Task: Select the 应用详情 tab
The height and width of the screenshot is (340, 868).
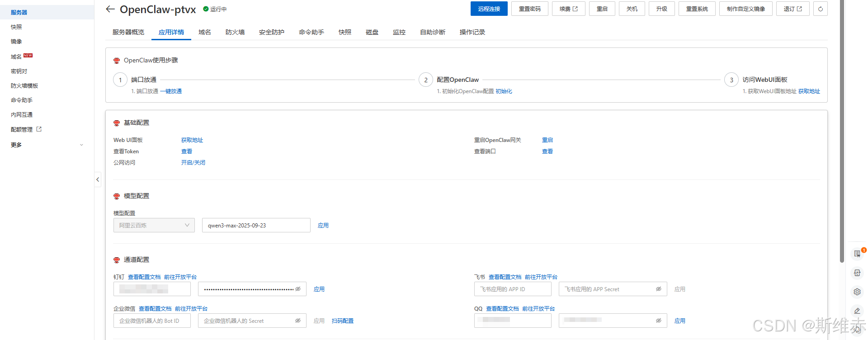Action: pyautogui.click(x=171, y=32)
